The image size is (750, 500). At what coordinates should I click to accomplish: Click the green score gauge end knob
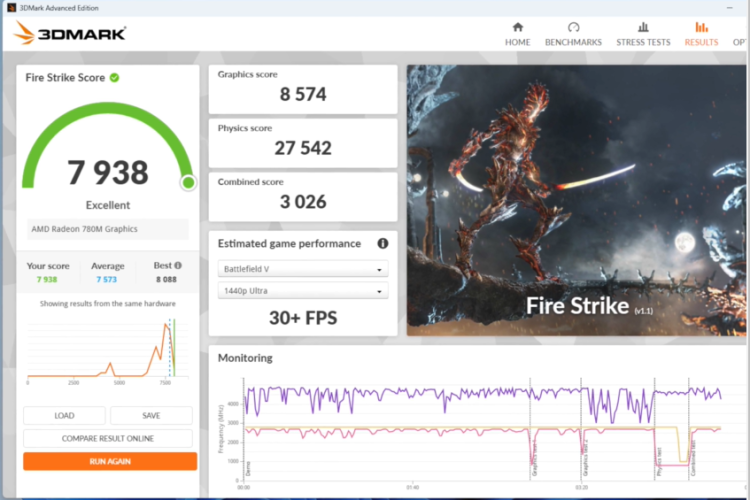click(x=188, y=182)
